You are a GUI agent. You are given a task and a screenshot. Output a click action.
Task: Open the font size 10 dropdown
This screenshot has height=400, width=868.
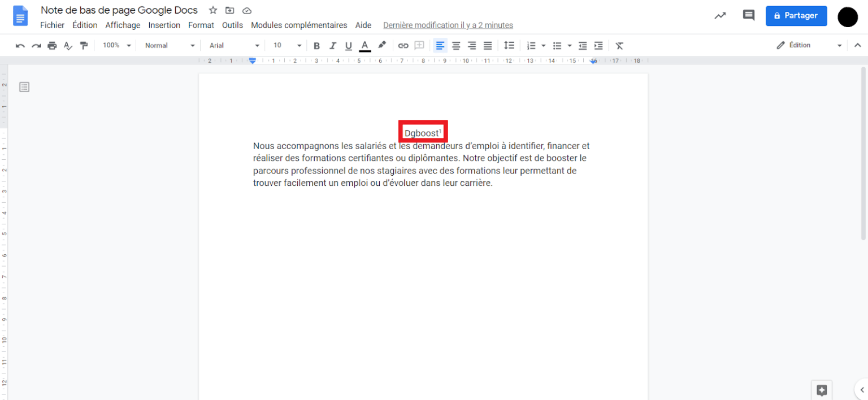[x=287, y=45]
